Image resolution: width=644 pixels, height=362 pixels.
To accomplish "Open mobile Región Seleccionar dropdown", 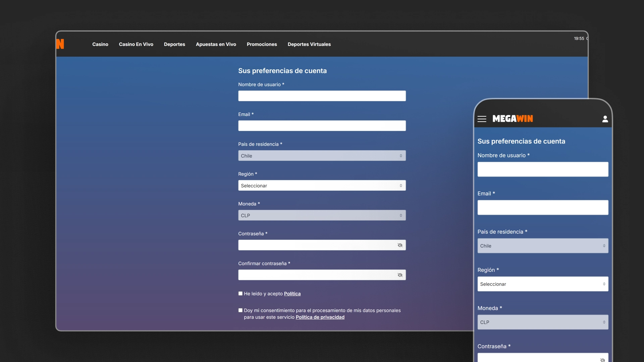I will pyautogui.click(x=543, y=284).
